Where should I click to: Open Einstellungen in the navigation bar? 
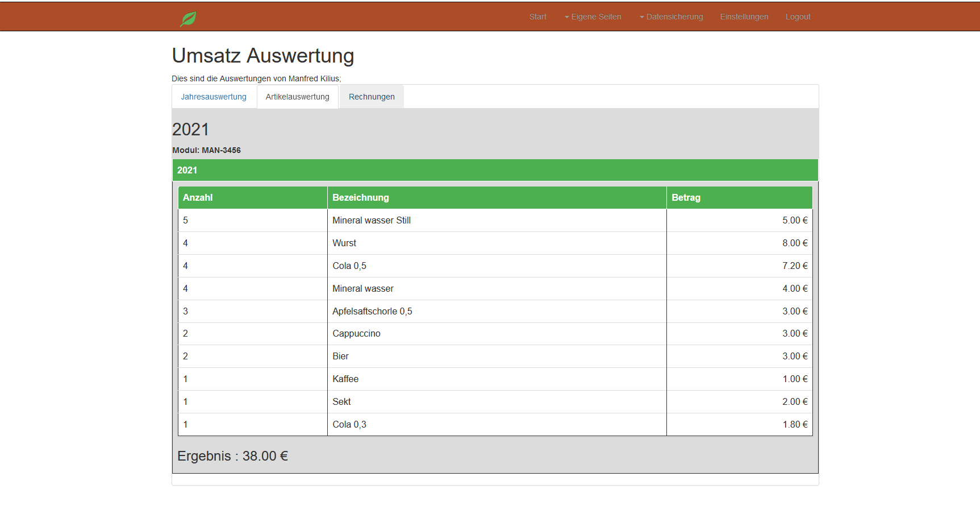tap(744, 16)
